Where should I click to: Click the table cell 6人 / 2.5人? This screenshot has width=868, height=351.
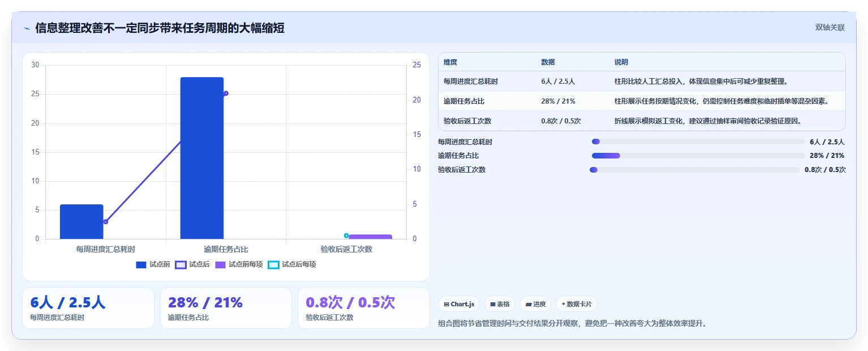(558, 82)
